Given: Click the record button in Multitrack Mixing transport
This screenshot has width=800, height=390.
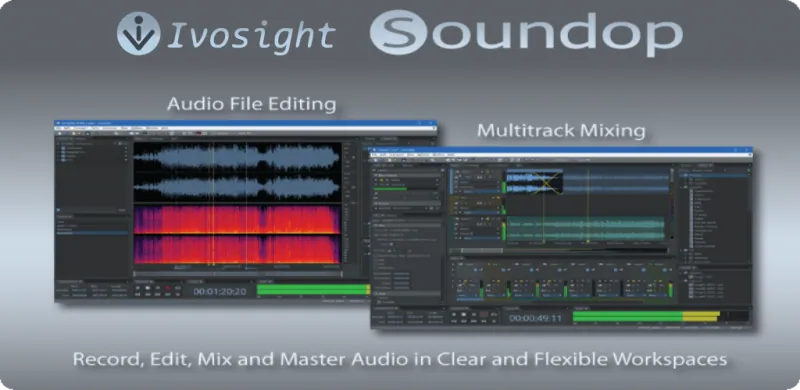Looking at the screenshot, I should pyautogui.click(x=483, y=314).
